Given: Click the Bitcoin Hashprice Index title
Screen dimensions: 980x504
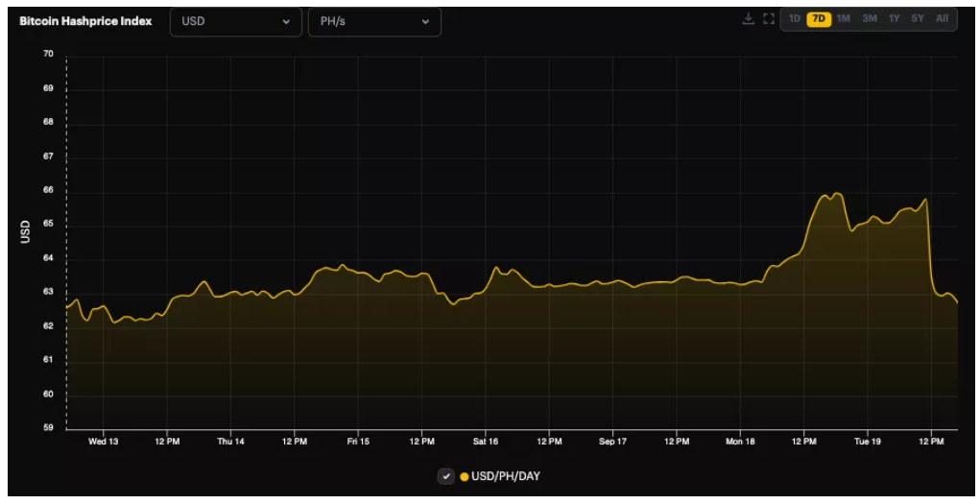Looking at the screenshot, I should click(85, 21).
